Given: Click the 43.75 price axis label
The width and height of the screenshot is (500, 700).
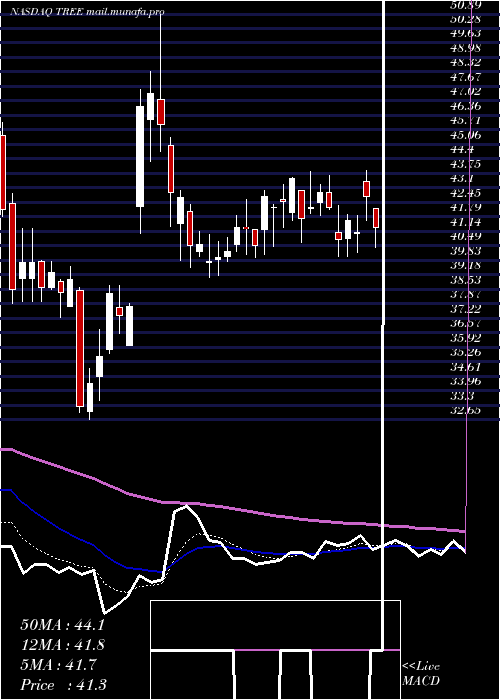Looking at the screenshot, I should click(466, 164).
